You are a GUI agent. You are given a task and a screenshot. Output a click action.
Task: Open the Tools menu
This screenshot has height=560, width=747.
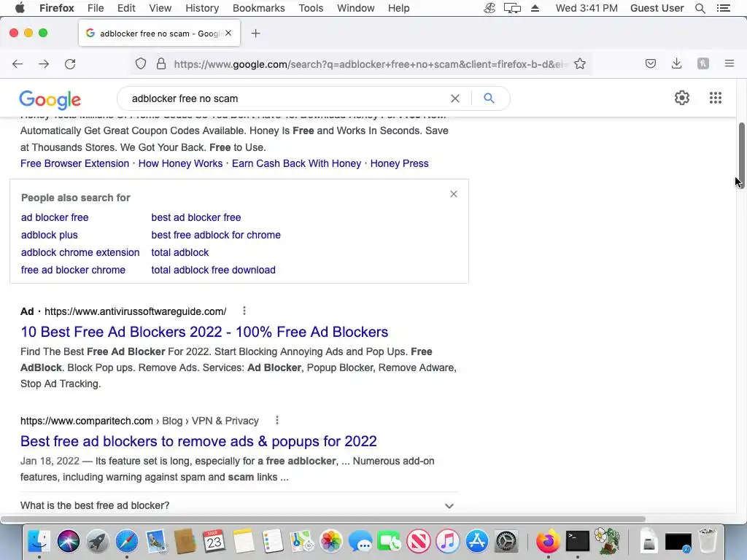click(x=311, y=8)
